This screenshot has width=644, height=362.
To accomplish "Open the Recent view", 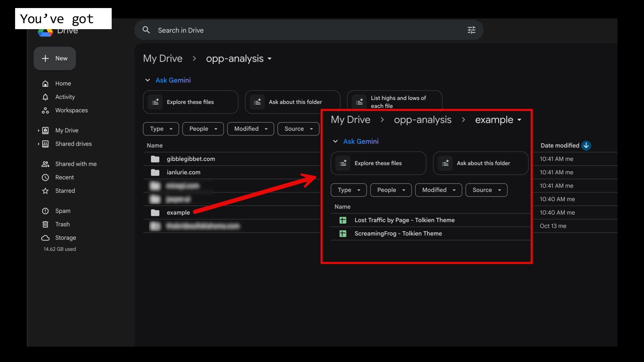I will 64,177.
